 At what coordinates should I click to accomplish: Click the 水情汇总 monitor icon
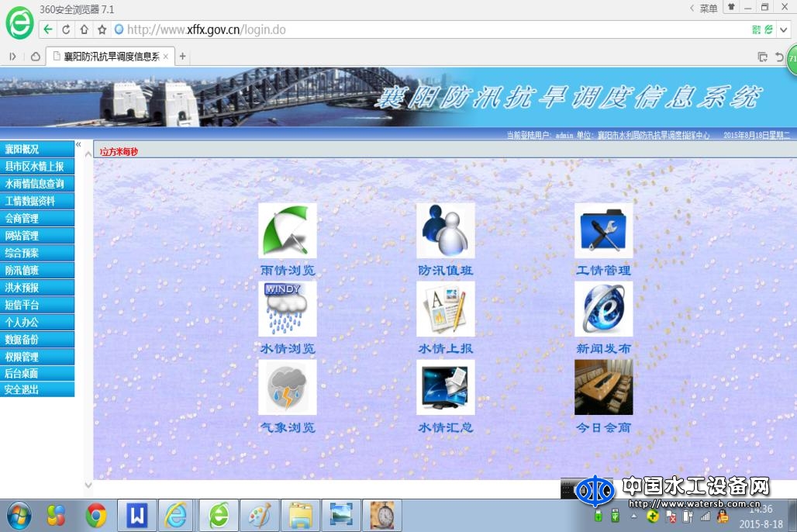(x=446, y=387)
